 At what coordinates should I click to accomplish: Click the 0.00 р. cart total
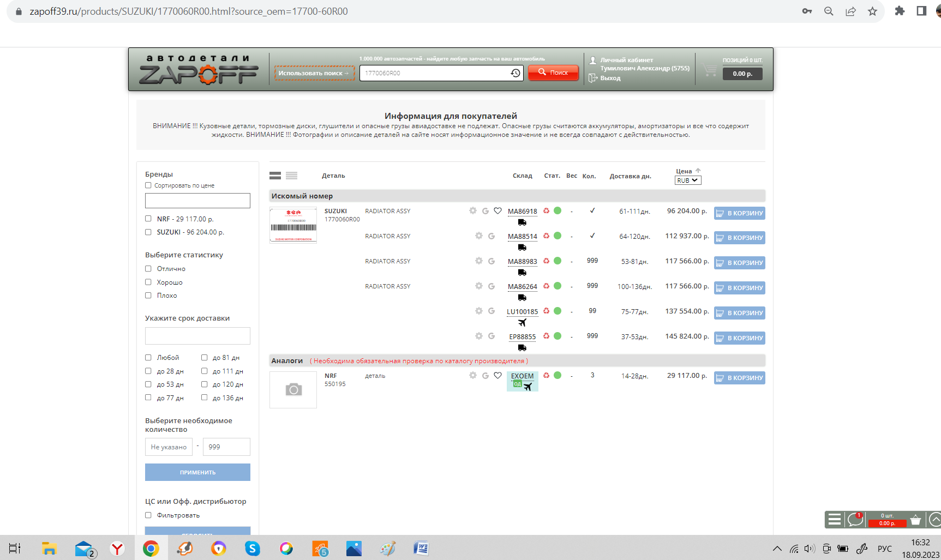[x=742, y=74]
